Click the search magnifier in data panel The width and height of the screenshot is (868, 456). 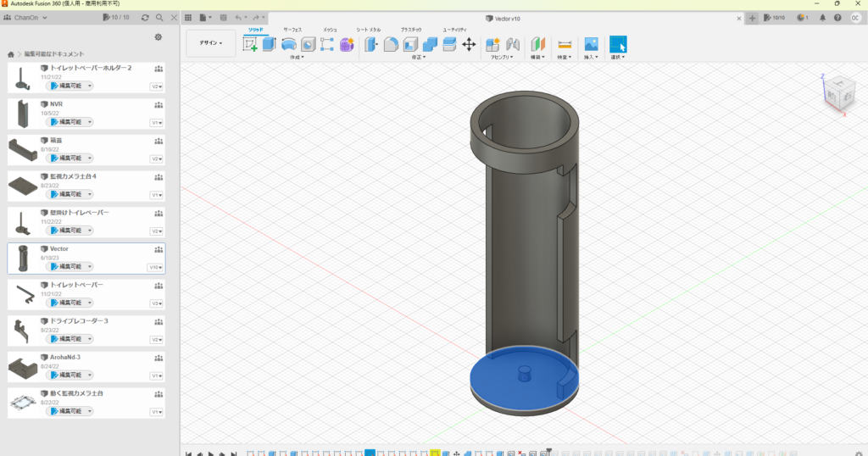pyautogui.click(x=159, y=17)
